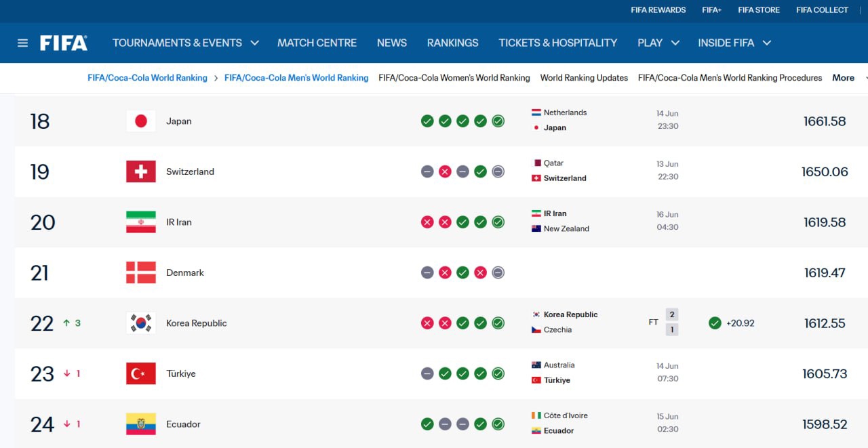Viewport: 868px width, 448px height.
Task: Click Qatar small flag in fixture
Action: (536, 163)
